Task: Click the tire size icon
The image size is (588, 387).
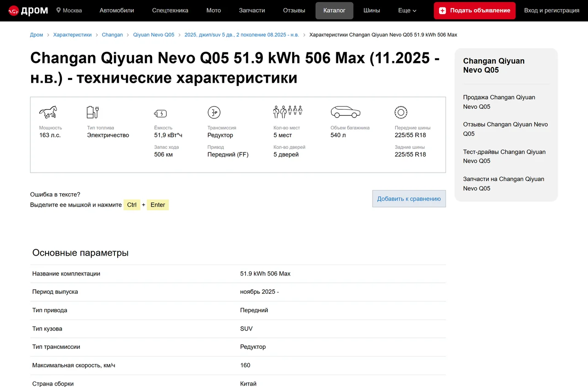Action: coord(401,112)
